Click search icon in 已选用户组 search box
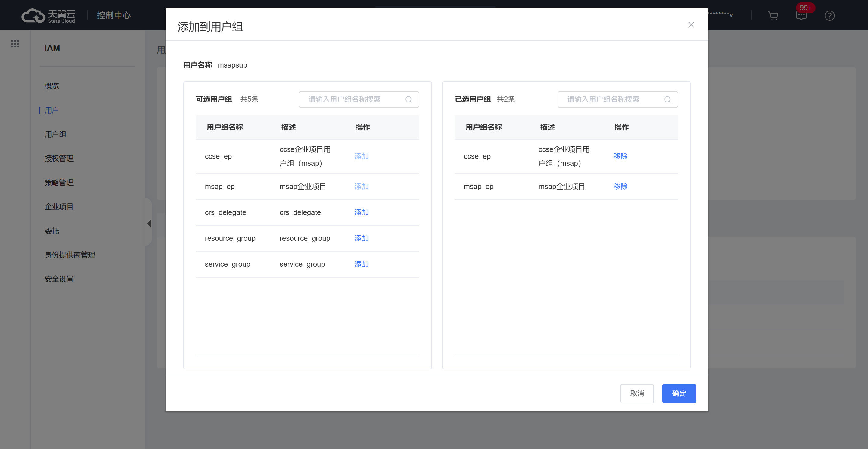Screen dimensions: 868x449 (x=667, y=99)
